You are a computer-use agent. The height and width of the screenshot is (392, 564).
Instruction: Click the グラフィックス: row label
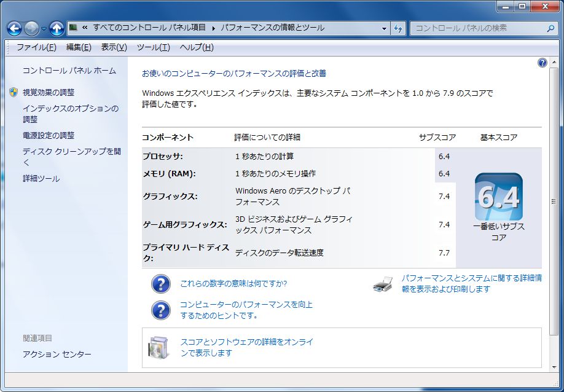pyautogui.click(x=171, y=197)
